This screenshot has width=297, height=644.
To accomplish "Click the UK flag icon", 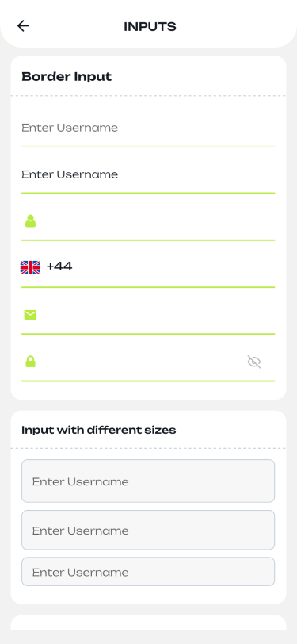I will 30,267.
